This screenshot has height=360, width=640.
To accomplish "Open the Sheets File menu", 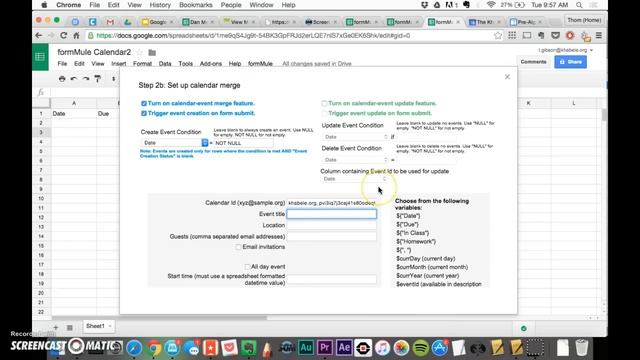I will (62, 64).
